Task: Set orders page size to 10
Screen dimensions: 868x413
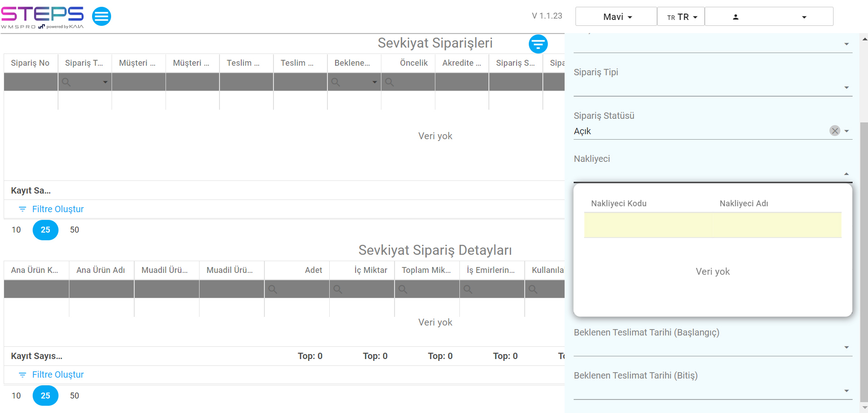Action: tap(16, 230)
